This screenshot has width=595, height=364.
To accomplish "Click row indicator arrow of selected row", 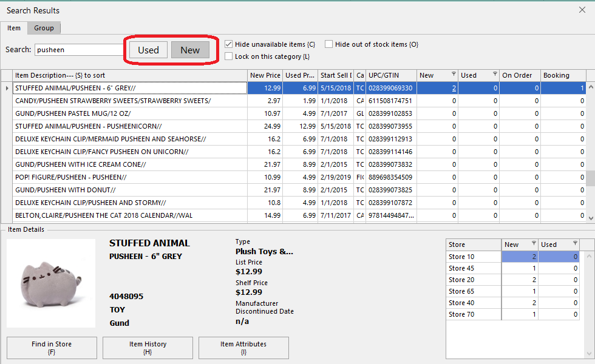I will tap(7, 88).
